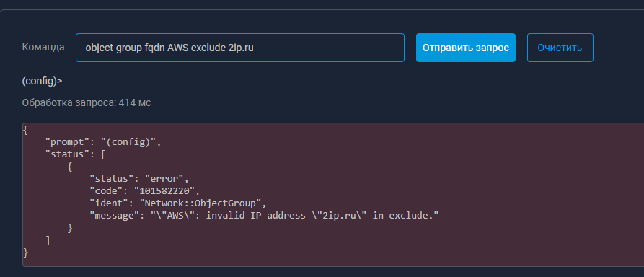Click the invalid IP address message line
Screen dimensions: 644x277
pos(265,216)
